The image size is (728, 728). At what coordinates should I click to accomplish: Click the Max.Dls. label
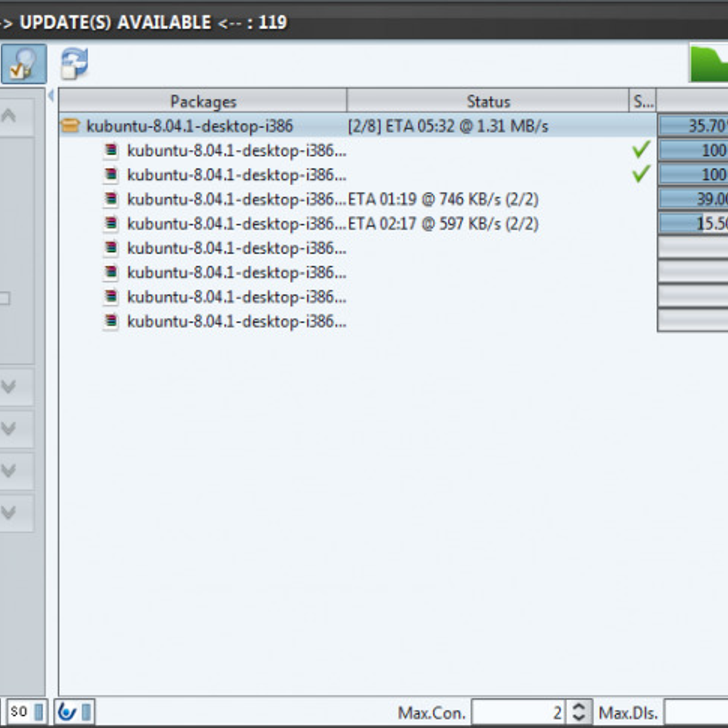click(628, 713)
